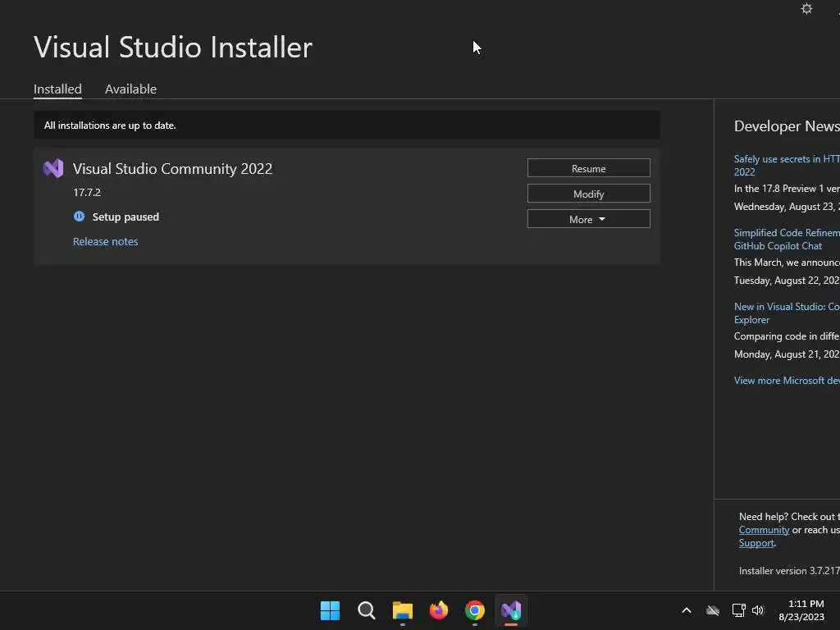Click View more Microsoft developer news
The width and height of the screenshot is (840, 630).
coord(787,381)
